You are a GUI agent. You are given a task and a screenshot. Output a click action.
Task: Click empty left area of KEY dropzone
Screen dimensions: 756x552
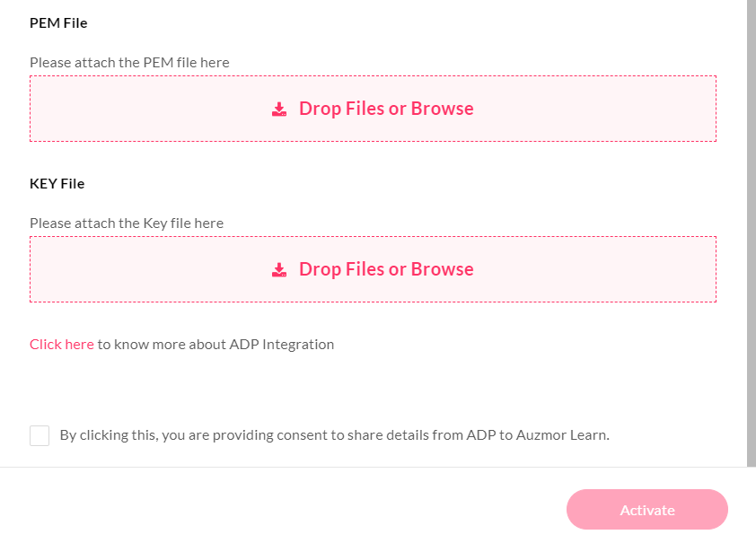[145, 269]
